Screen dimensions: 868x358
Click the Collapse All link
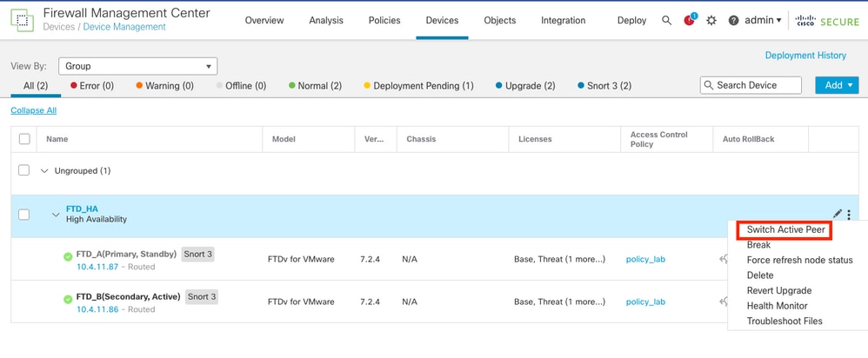point(34,110)
